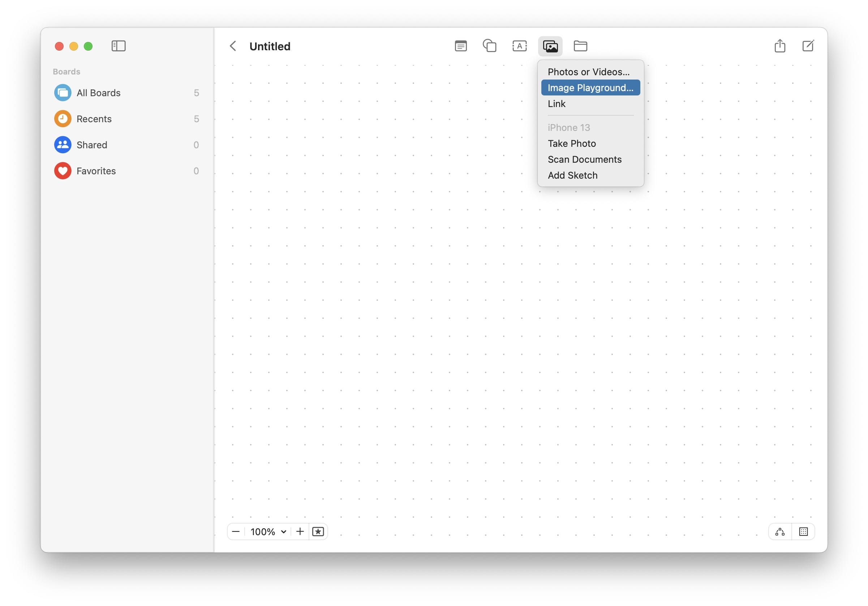Choose Link from the insert menu
The image size is (868, 606).
click(x=590, y=104)
